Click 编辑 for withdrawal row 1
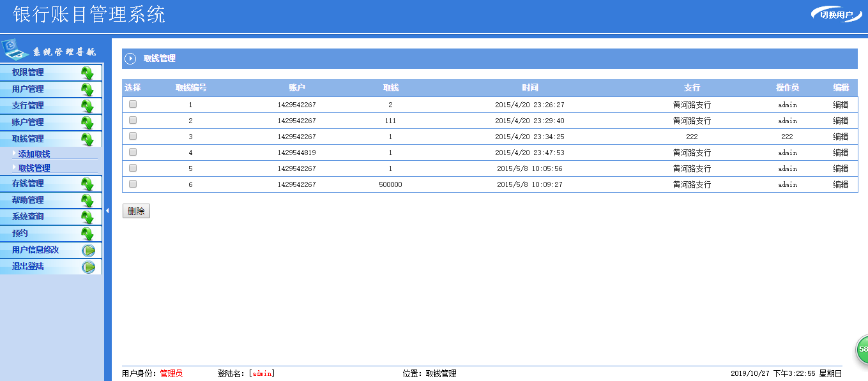868x381 pixels. (x=841, y=105)
